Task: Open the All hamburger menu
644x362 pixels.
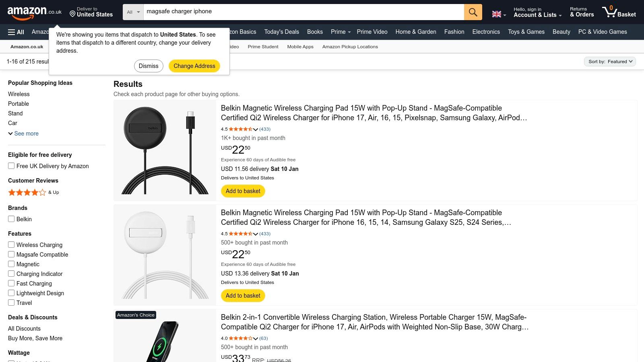Action: pos(15,32)
